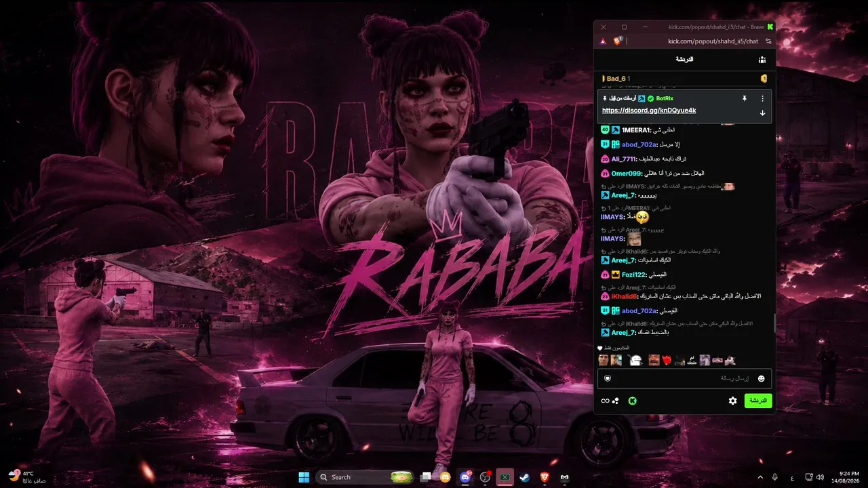Click the address bar URL kick.com/popout
This screenshot has height=488, width=868.
[713, 41]
